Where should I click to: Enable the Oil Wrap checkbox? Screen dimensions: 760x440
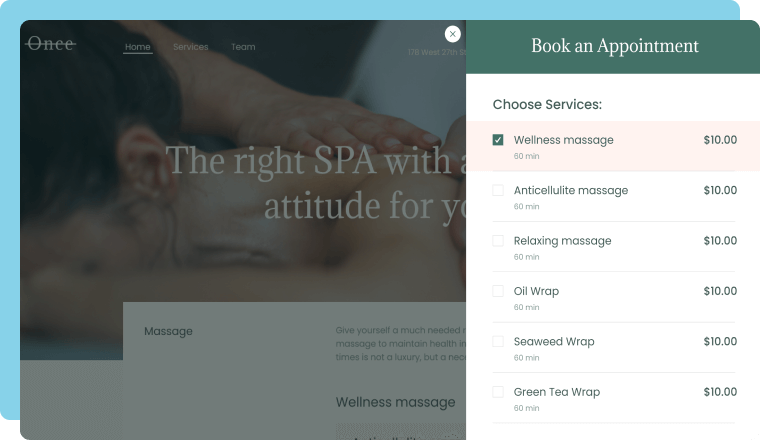pos(498,291)
